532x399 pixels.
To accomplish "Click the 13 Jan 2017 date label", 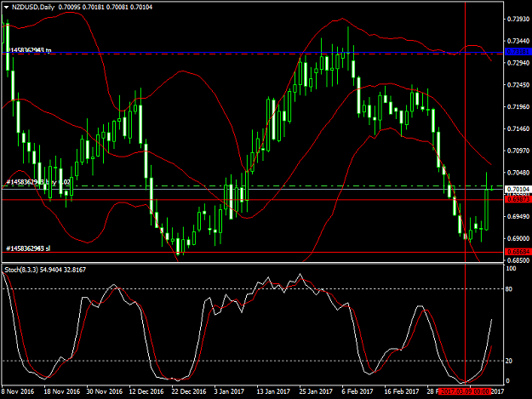I will point(273,391).
